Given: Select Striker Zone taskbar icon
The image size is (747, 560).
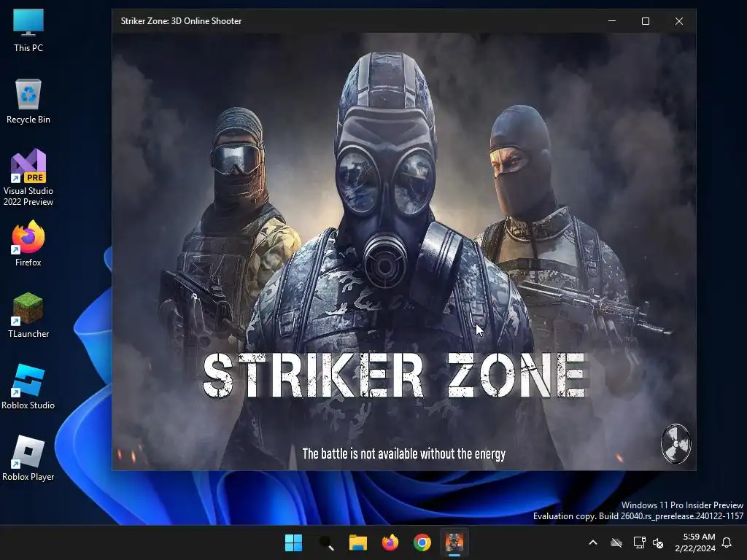Looking at the screenshot, I should (454, 542).
